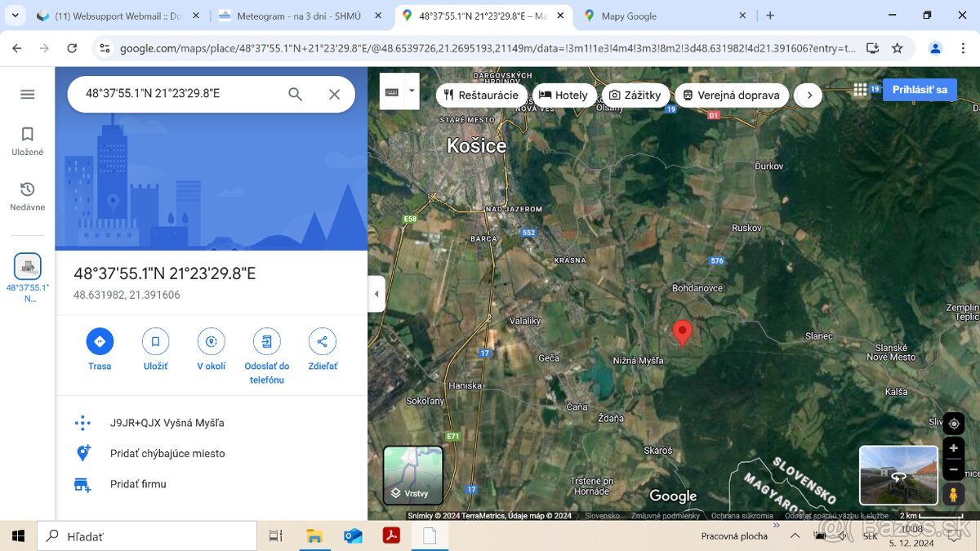Viewport: 980px width, 551px height.
Task: Click the Pridať chýbajúce miesto link
Action: click(x=167, y=453)
